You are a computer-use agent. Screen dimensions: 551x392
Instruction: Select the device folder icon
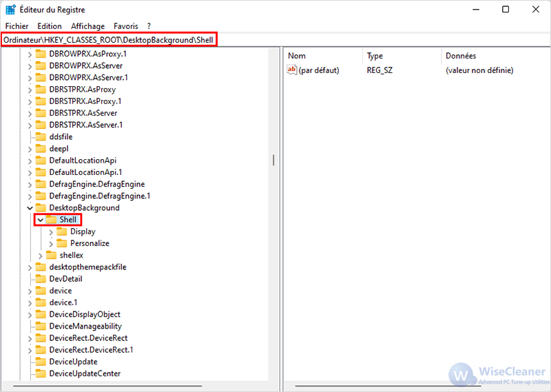(x=41, y=291)
